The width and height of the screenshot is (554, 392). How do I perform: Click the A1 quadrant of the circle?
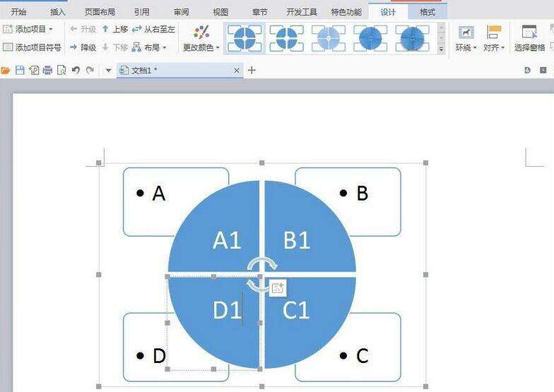click(x=226, y=240)
